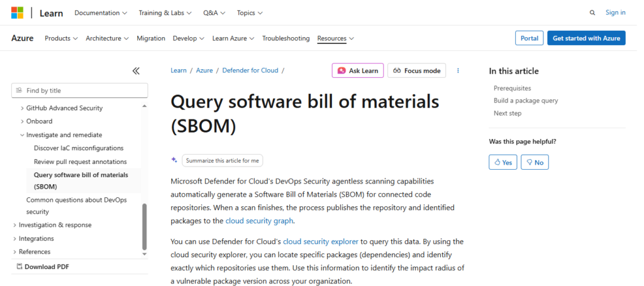Screen dimensions: 644x286
Task: Open the Develop menu
Action: (189, 38)
